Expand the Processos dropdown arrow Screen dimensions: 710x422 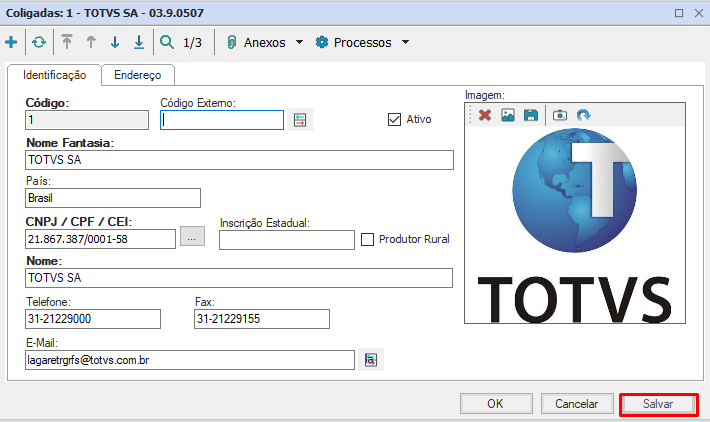click(x=405, y=42)
